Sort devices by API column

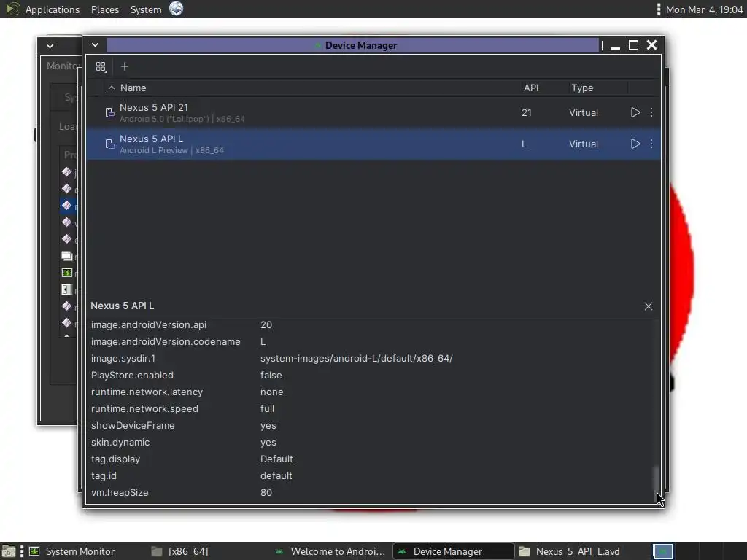pyautogui.click(x=531, y=87)
